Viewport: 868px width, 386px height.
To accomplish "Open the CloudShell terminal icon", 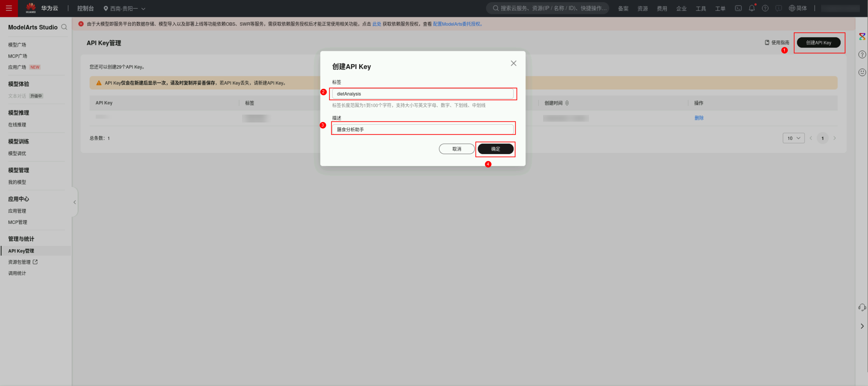I will point(738,8).
